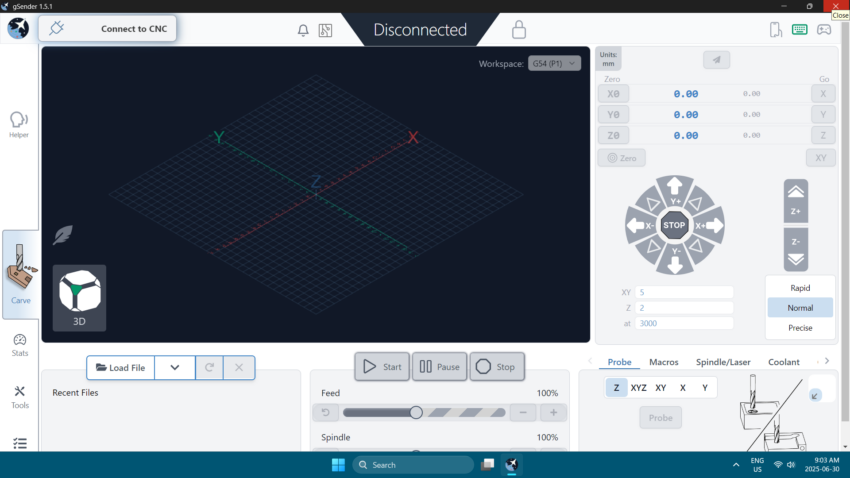Go to Z zero

[823, 135]
